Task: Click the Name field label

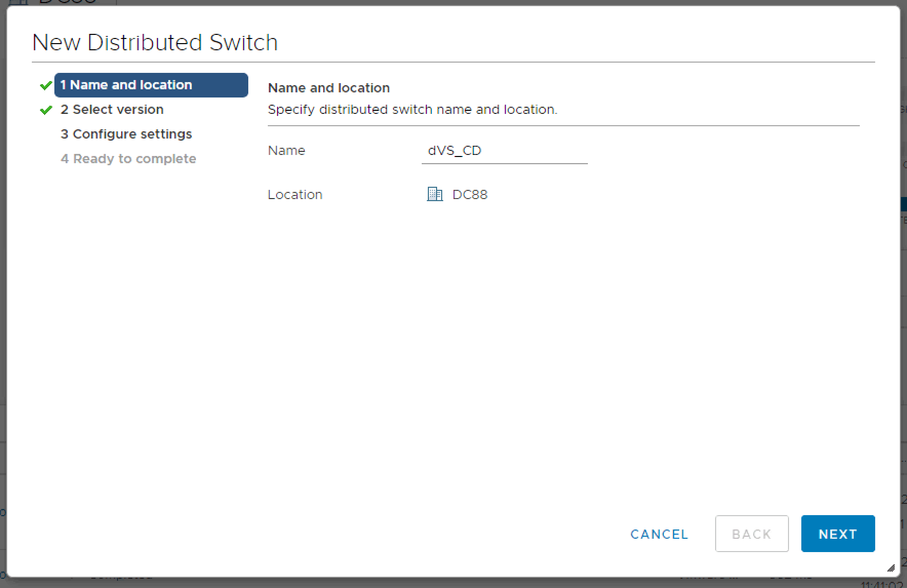Action: pyautogui.click(x=286, y=151)
